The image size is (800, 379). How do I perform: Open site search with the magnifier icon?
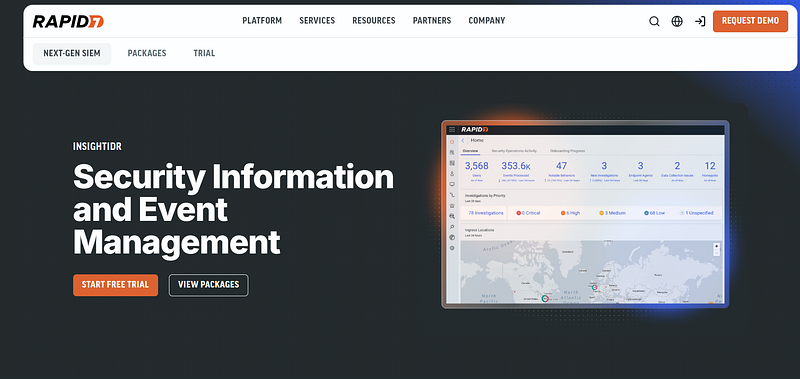pos(654,21)
